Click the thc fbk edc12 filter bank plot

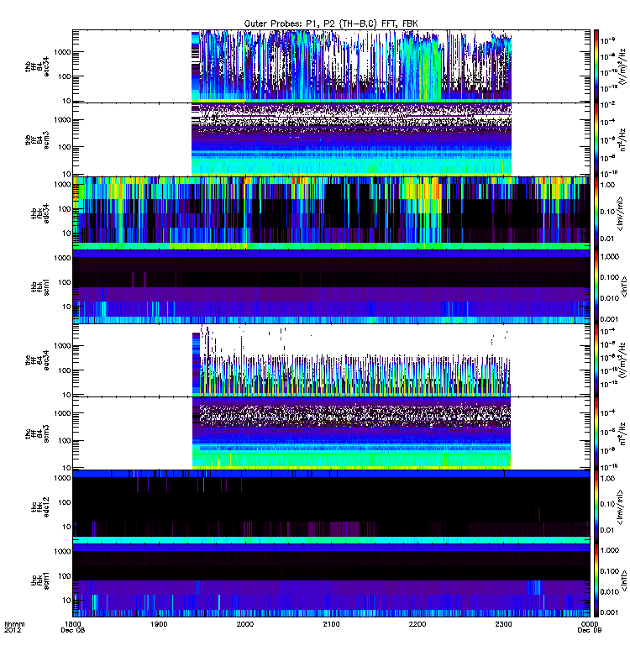(331, 507)
